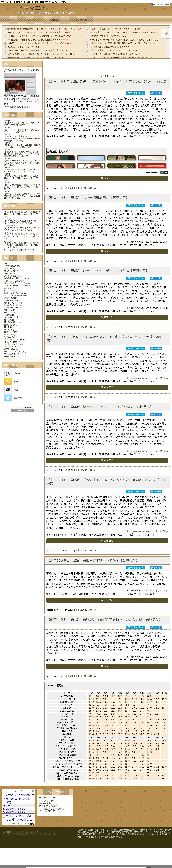Select the アンテナ速報 navigation item
The image size is (172, 868).
tap(80, 20)
